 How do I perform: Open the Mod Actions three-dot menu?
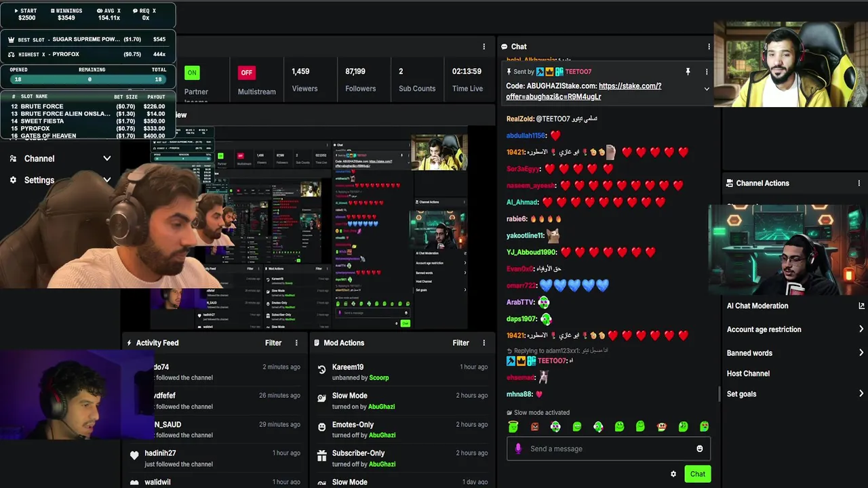tap(484, 343)
